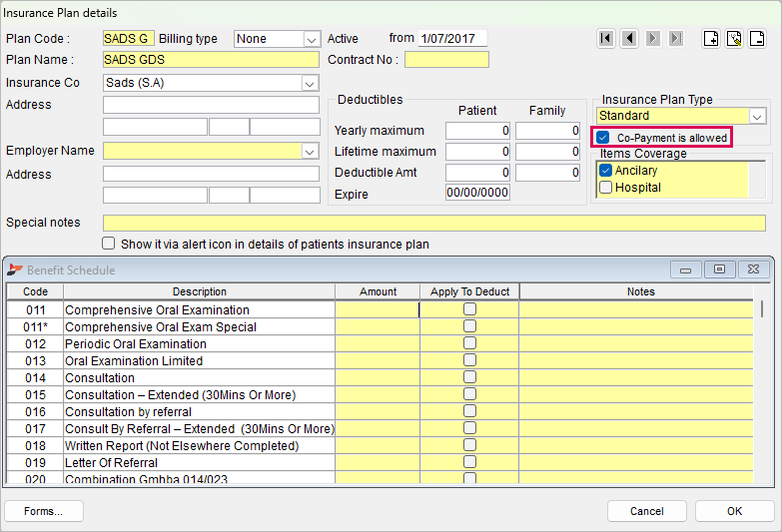Viewport: 782px width, 532px height.
Task: Enable show via alert icon option
Action: [108, 244]
